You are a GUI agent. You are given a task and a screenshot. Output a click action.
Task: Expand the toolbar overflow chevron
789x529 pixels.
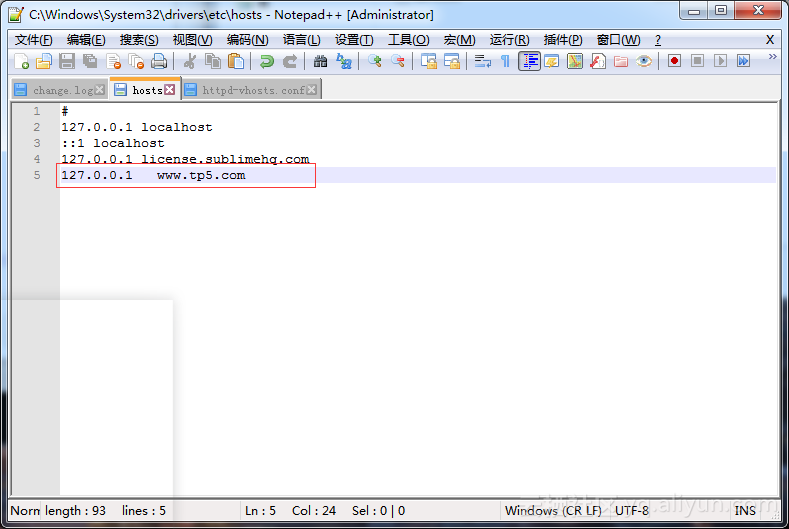pyautogui.click(x=772, y=57)
